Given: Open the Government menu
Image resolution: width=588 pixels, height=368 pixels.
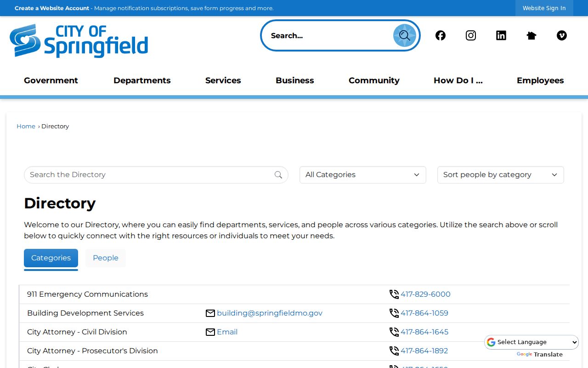Looking at the screenshot, I should tap(51, 80).
